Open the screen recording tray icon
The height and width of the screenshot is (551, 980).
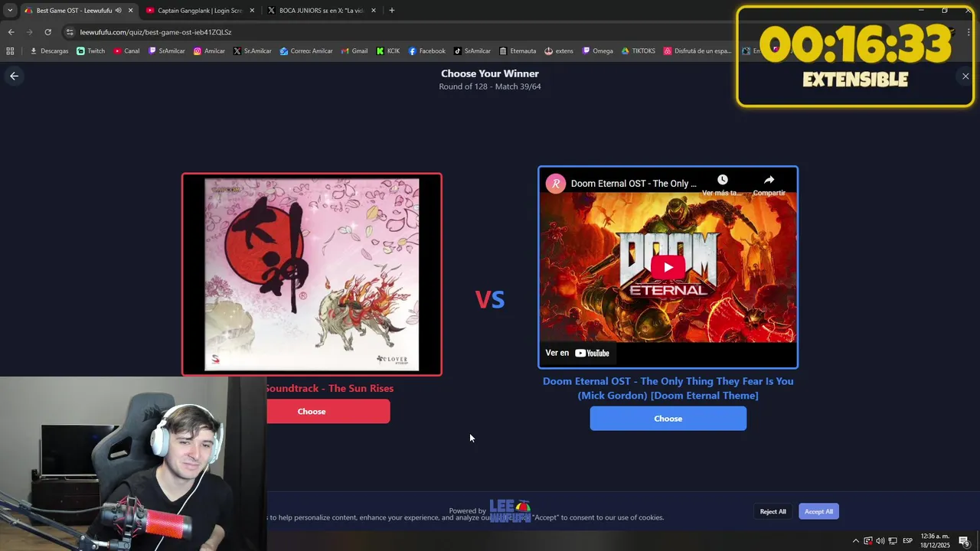[867, 541]
